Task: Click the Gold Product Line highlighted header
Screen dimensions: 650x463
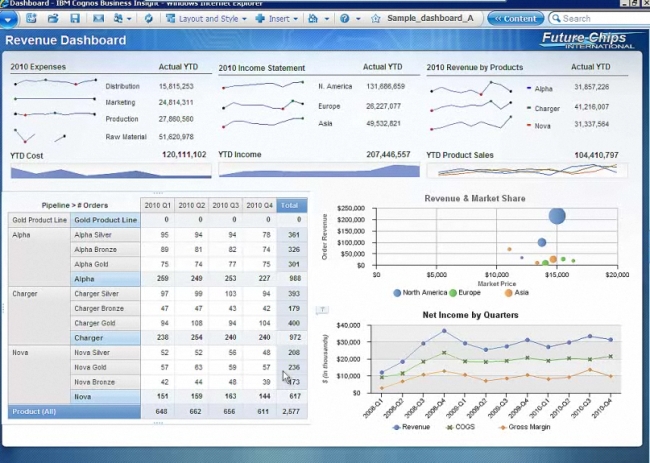Action: pos(105,220)
